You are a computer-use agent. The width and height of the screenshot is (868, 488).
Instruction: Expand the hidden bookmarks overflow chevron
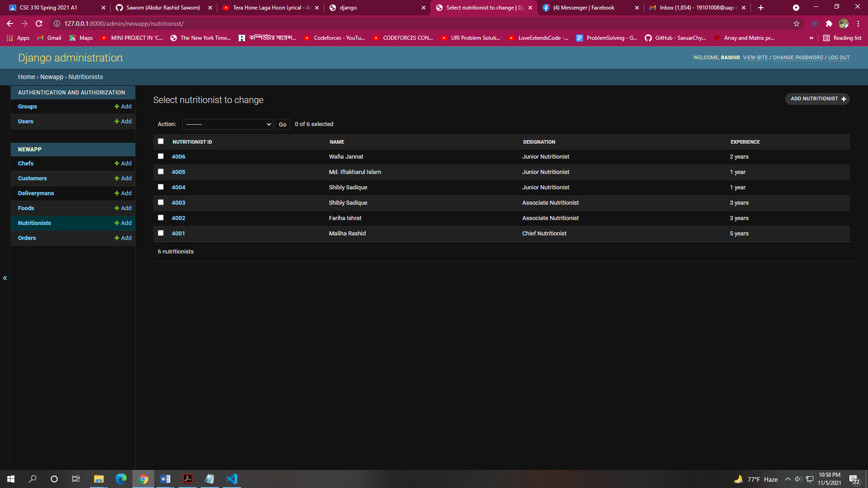pos(811,38)
